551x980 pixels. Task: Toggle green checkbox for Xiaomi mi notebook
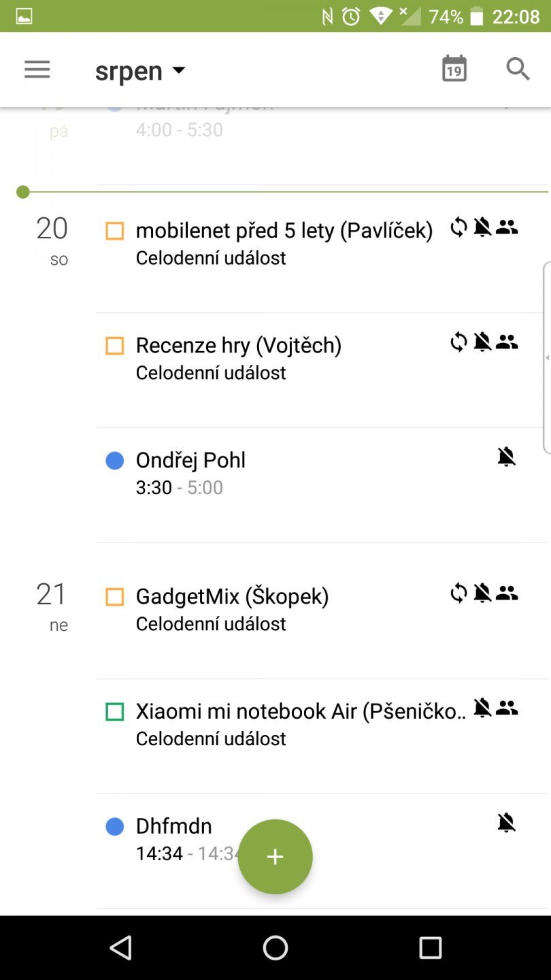[115, 712]
